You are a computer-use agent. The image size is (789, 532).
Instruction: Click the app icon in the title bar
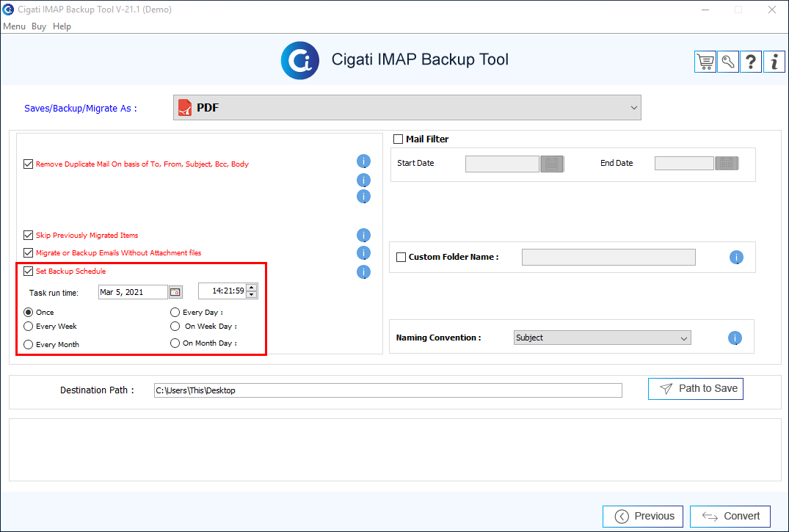click(8, 9)
